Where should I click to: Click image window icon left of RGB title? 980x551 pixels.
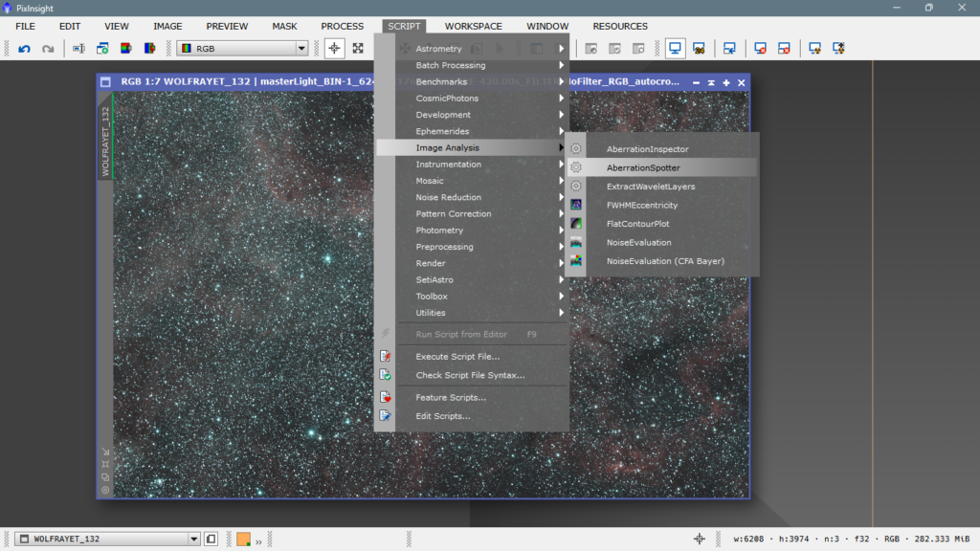pos(105,82)
